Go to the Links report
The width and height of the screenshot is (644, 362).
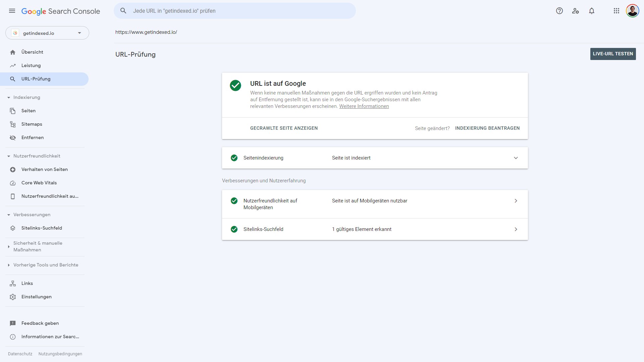tap(27, 284)
